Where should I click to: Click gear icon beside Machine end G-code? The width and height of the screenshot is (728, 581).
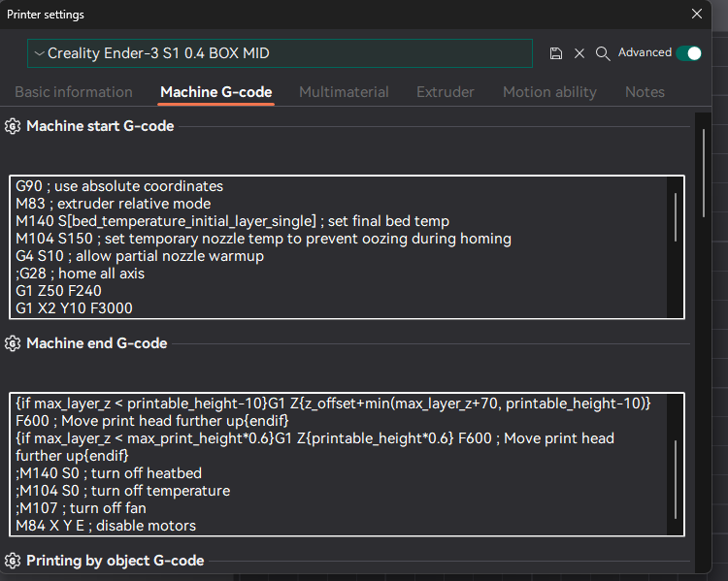[13, 343]
